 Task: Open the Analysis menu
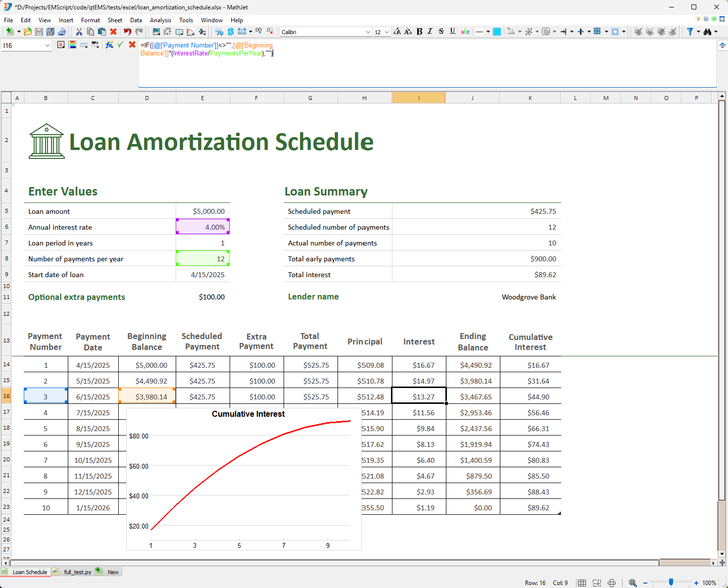pyautogui.click(x=160, y=20)
